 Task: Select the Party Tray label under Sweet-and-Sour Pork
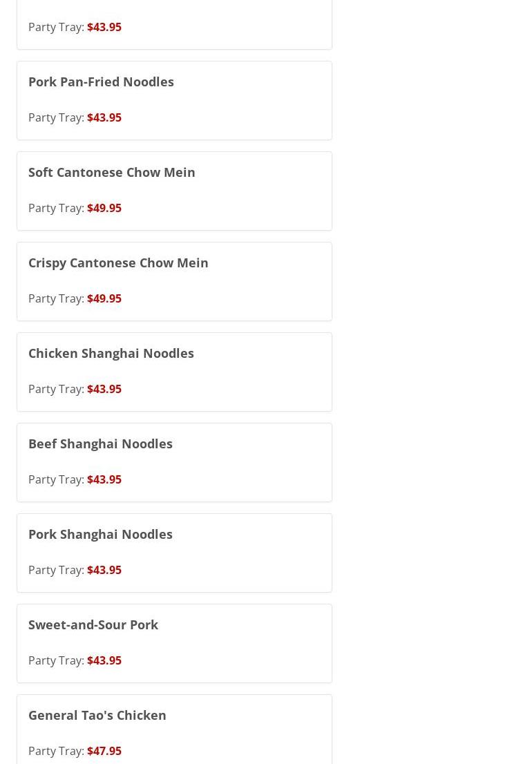coord(56,660)
